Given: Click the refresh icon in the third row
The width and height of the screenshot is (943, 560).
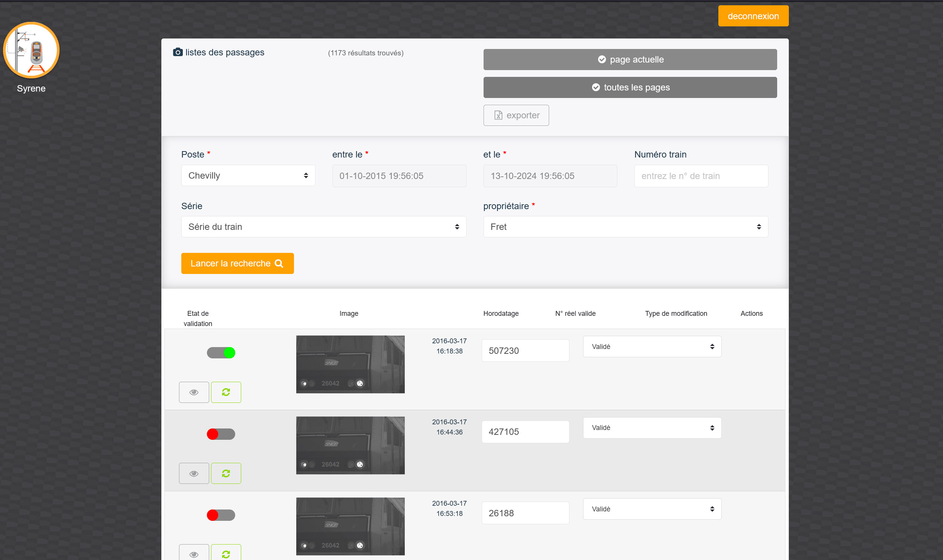Looking at the screenshot, I should coord(226,554).
